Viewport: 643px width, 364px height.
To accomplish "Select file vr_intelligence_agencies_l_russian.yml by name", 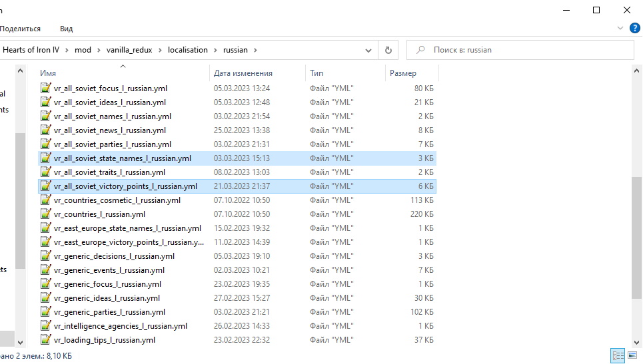I will (121, 326).
